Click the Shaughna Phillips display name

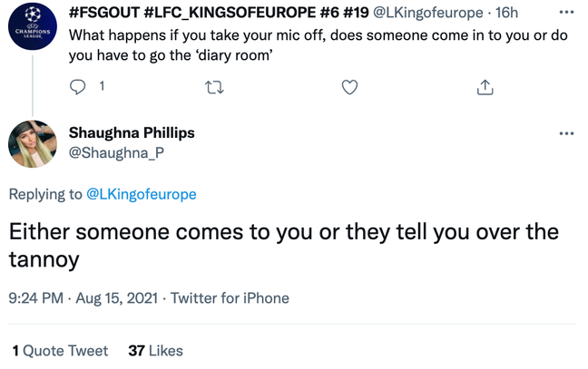click(x=132, y=132)
